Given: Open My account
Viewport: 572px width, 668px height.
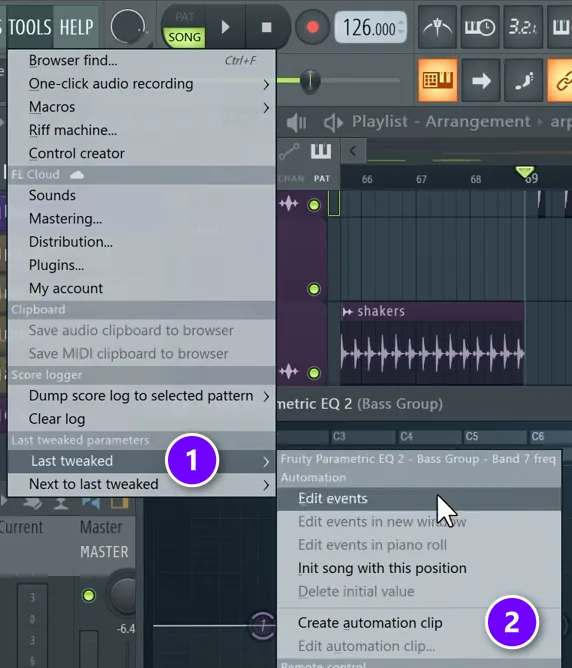Looking at the screenshot, I should [142, 288].
